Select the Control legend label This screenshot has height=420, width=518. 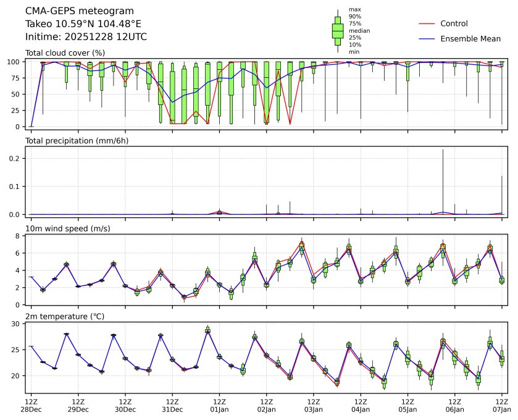454,23
